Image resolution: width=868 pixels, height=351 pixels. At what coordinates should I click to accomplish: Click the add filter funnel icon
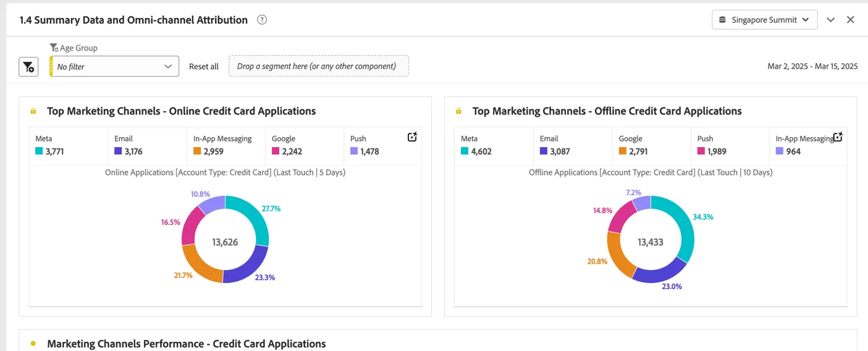click(x=28, y=67)
